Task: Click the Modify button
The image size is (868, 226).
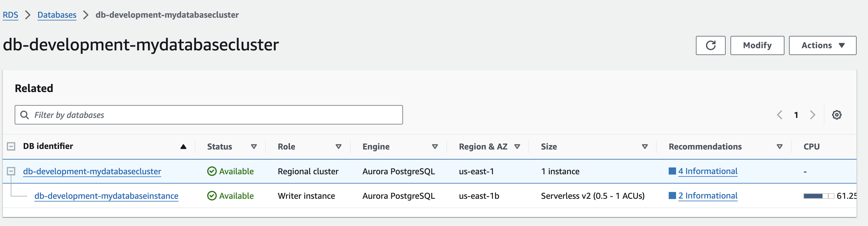Action: pos(757,45)
